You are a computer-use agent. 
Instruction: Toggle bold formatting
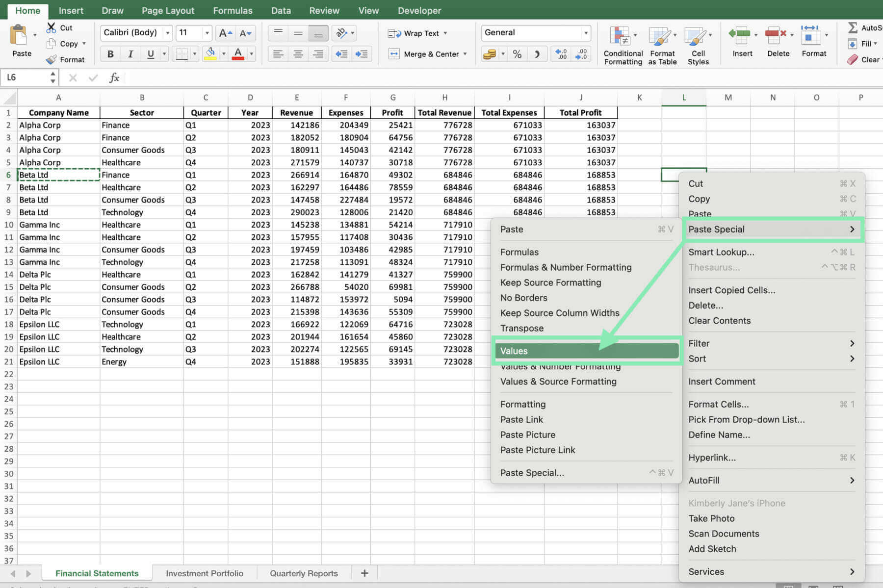click(x=110, y=54)
